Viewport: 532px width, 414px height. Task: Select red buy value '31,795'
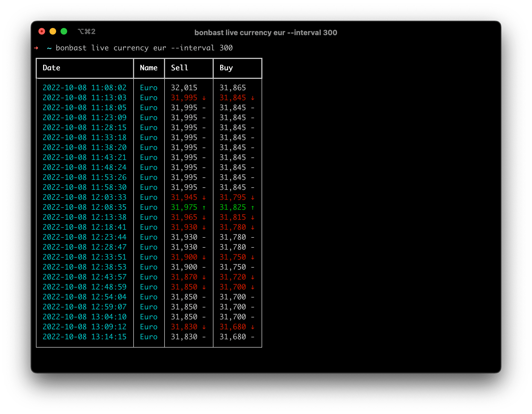click(x=233, y=197)
